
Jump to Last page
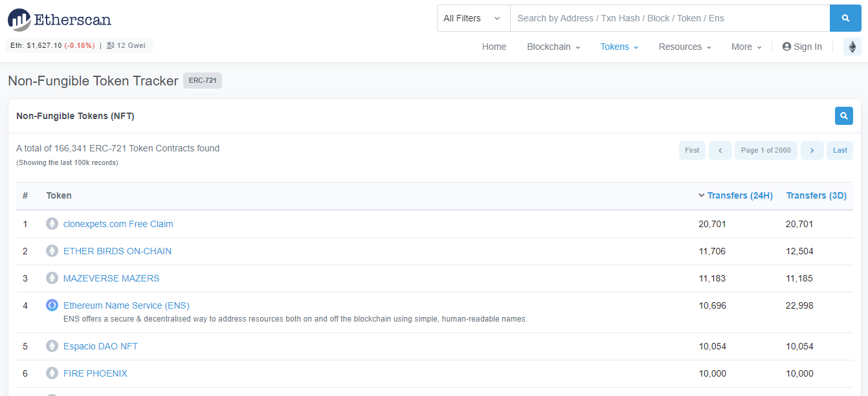pos(840,150)
